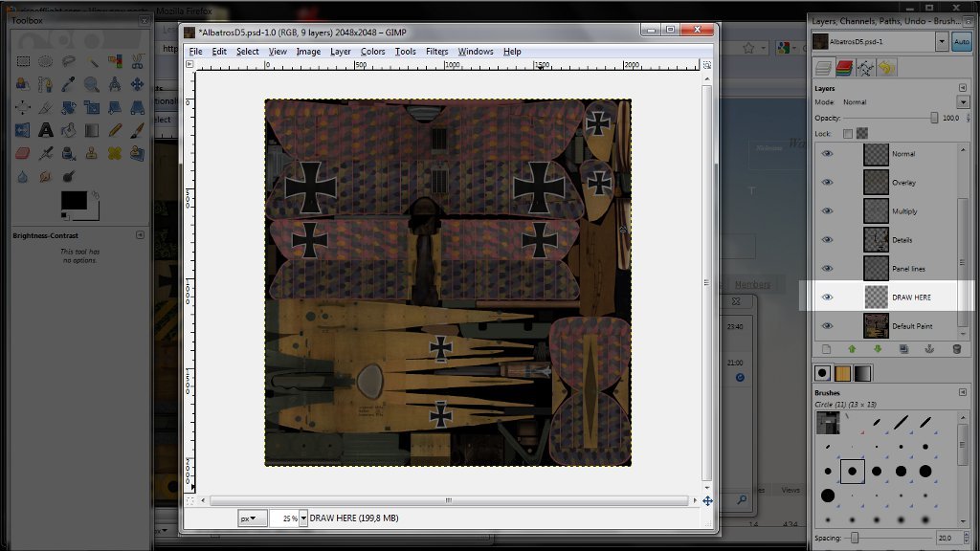Select the Pencil tool
Image resolution: width=980 pixels, height=551 pixels.
(115, 130)
